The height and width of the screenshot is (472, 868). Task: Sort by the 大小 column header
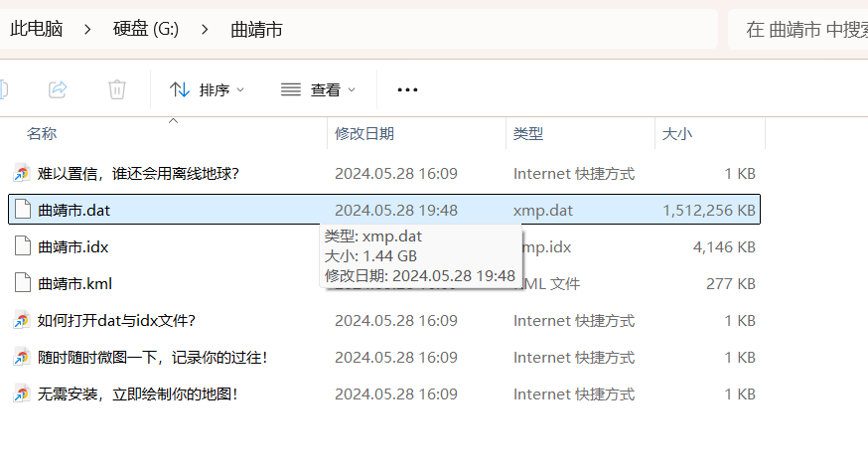pos(677,134)
